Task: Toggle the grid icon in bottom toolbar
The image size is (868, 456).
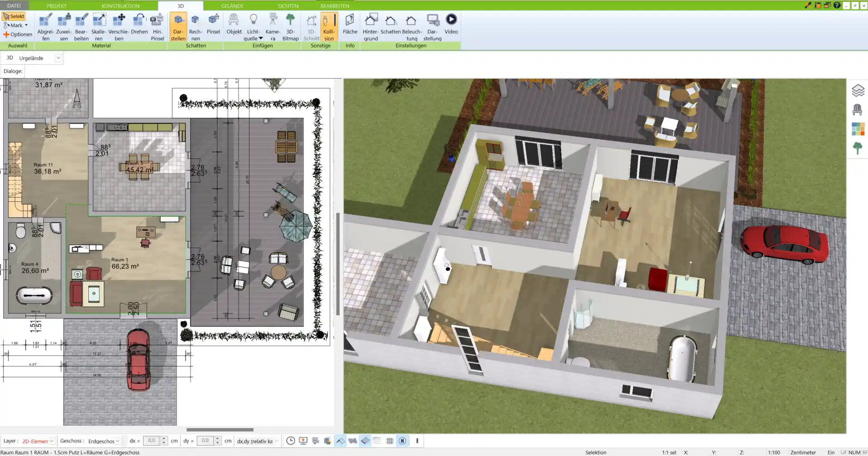Action: pos(389,441)
